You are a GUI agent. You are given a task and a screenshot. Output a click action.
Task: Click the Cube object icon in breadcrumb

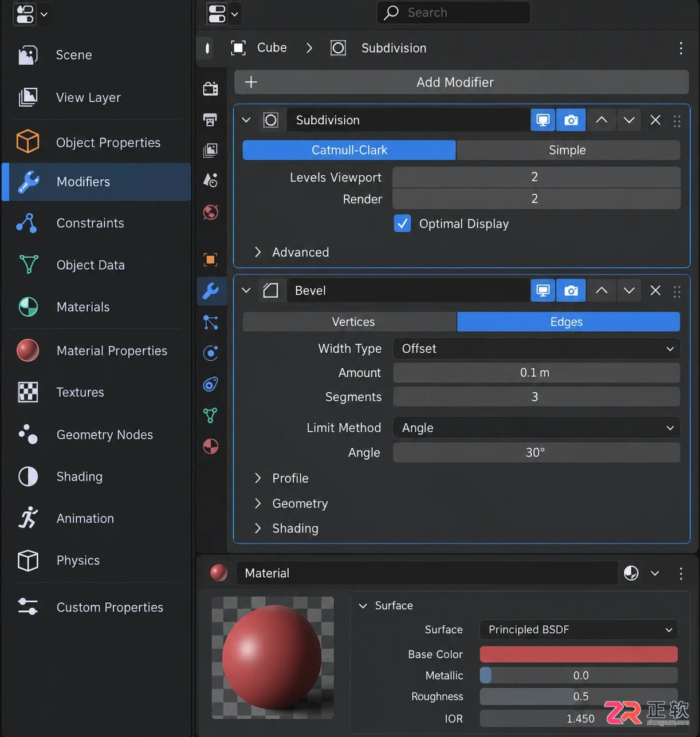pos(238,48)
